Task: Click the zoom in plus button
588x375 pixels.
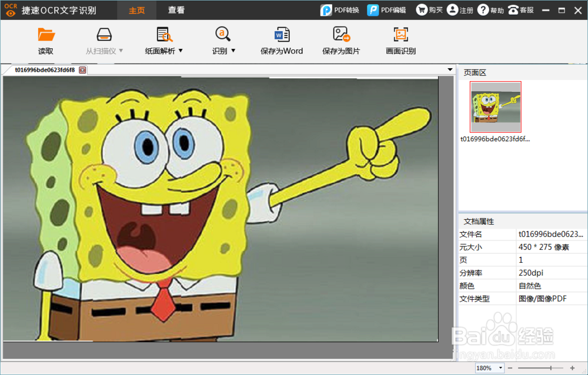Action: coord(572,368)
